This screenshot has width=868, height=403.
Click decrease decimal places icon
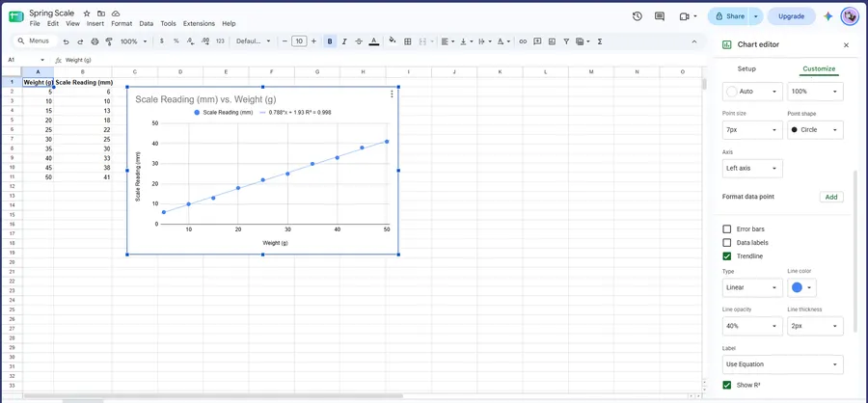(x=190, y=41)
